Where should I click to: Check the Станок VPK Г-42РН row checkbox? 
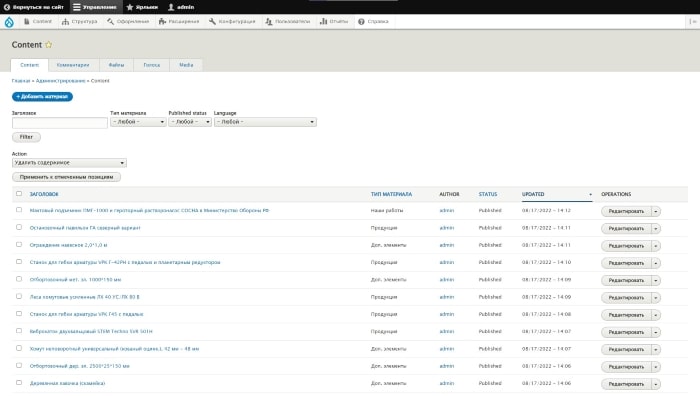[x=19, y=262]
